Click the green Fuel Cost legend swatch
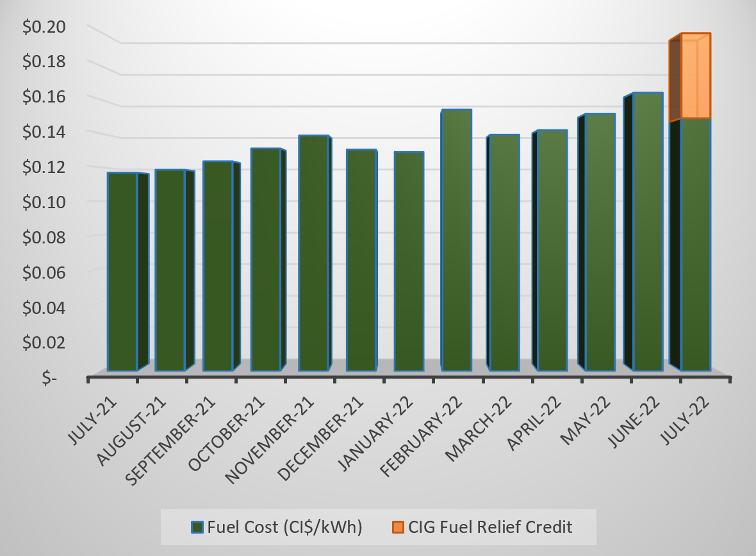The width and height of the screenshot is (756, 556). [x=197, y=527]
